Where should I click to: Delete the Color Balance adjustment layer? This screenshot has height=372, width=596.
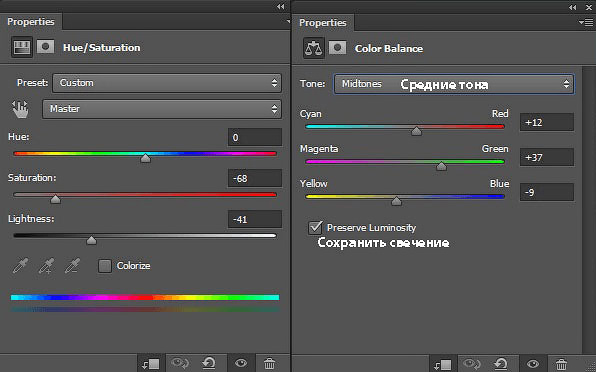561,365
